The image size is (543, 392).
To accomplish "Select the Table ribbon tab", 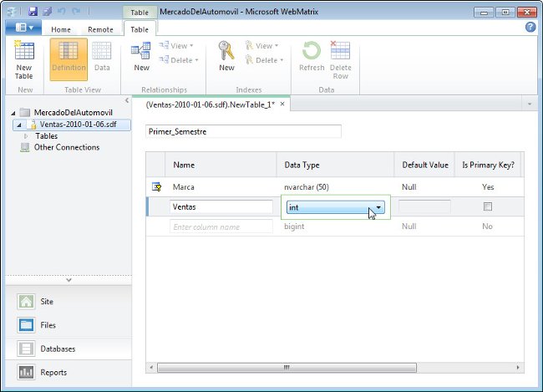I will point(140,29).
